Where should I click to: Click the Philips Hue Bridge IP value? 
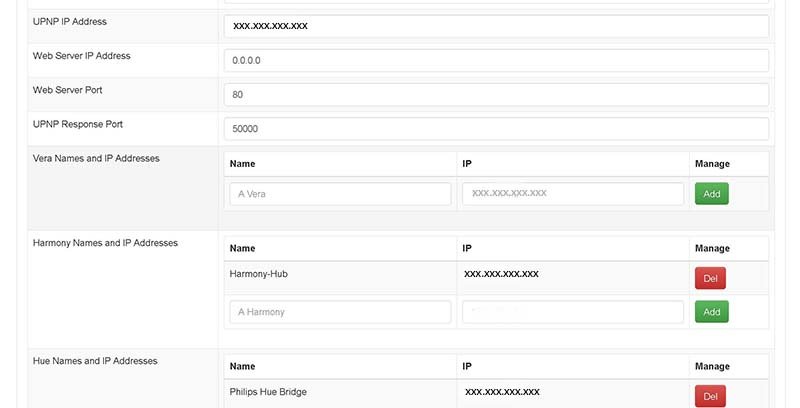(502, 392)
